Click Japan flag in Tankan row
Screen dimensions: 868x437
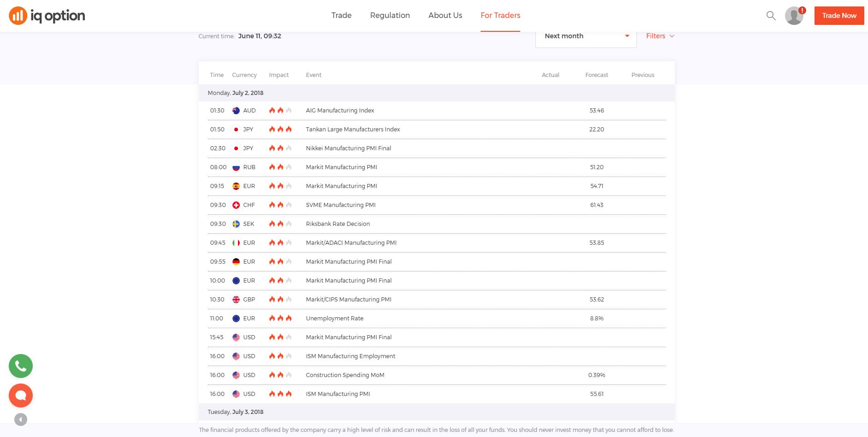pos(236,130)
